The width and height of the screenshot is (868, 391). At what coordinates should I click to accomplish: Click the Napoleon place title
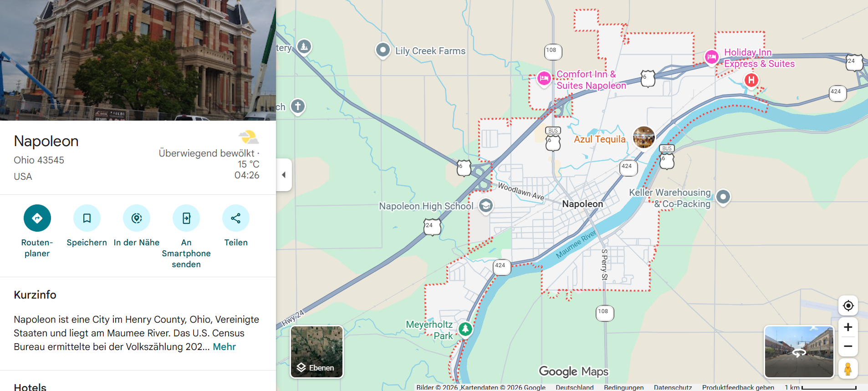point(46,141)
